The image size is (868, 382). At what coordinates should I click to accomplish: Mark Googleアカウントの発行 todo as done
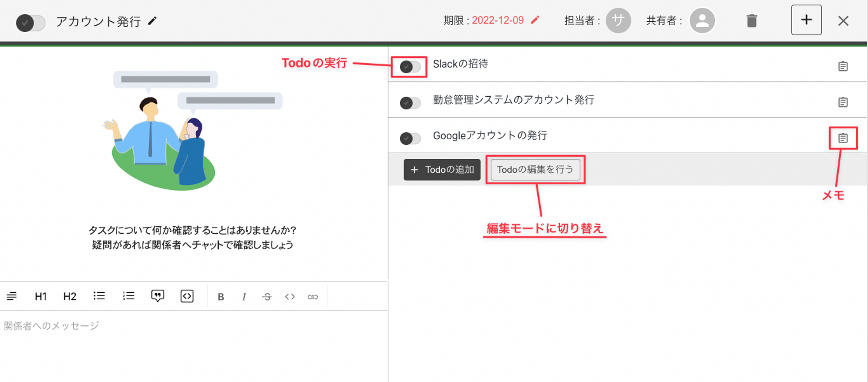410,139
